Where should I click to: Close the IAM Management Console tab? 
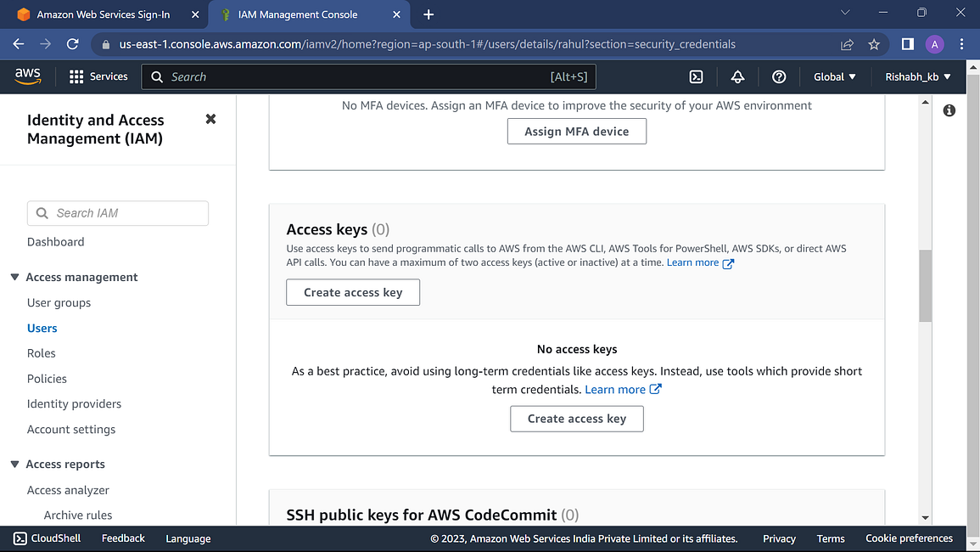tap(396, 14)
